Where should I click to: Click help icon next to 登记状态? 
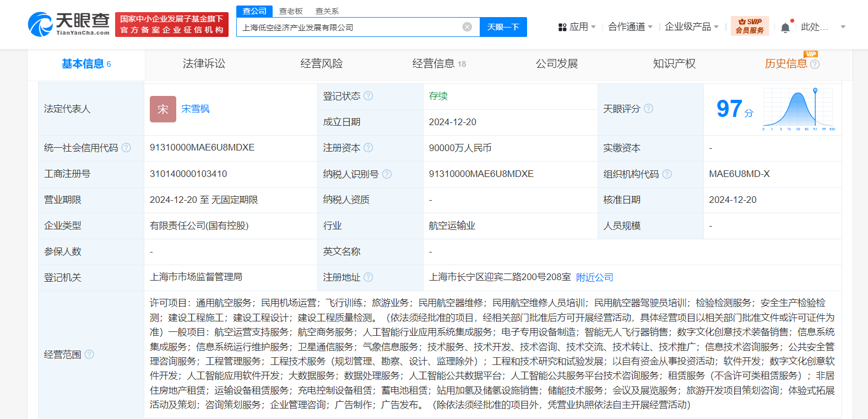point(368,96)
